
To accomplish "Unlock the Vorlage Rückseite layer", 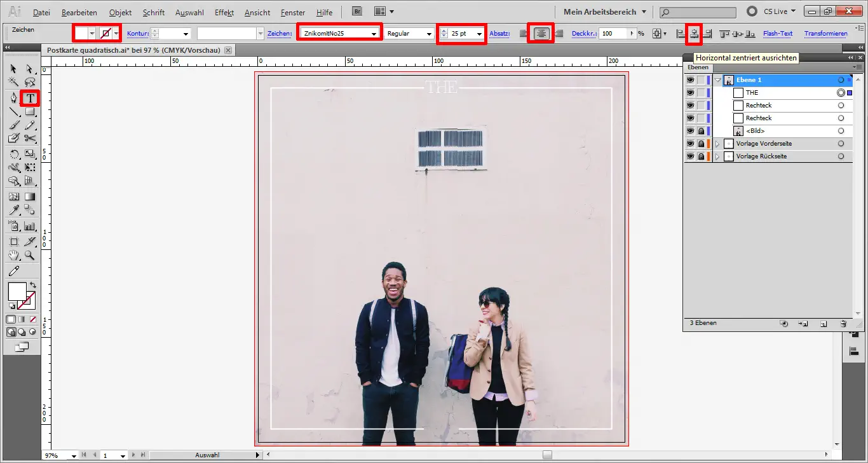I will [x=701, y=156].
